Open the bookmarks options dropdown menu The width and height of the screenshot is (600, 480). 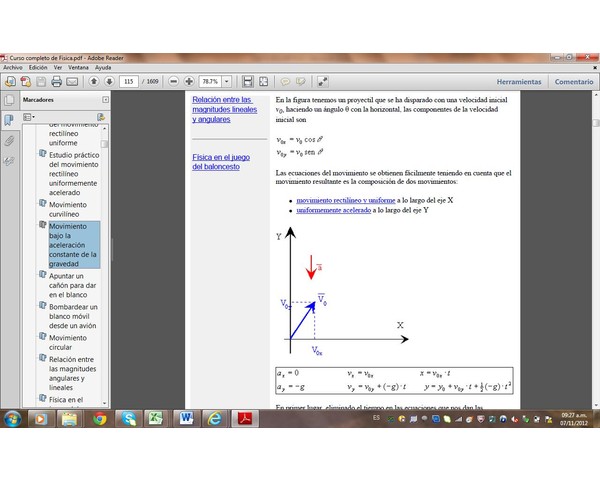29,117
